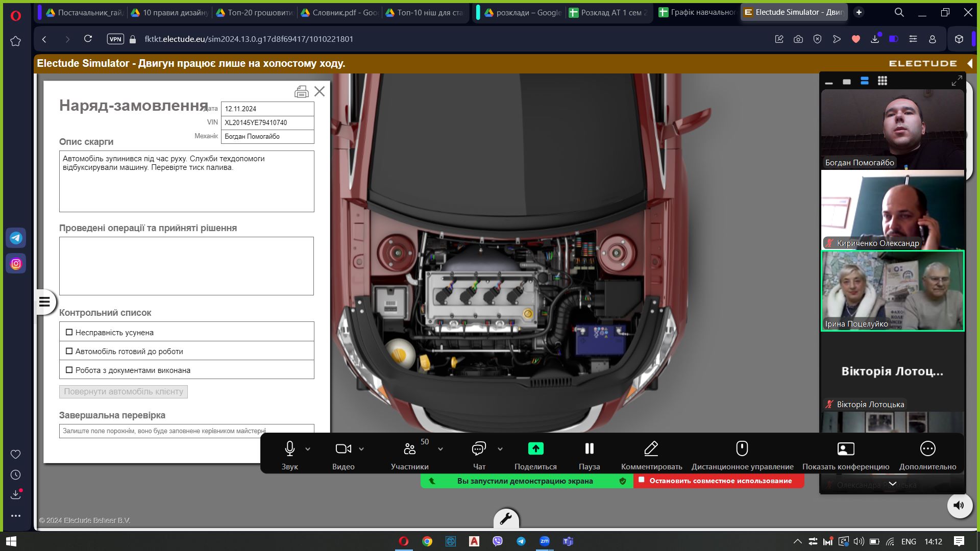Expand the Видео options arrow
This screenshot has height=551, width=980.
click(361, 449)
